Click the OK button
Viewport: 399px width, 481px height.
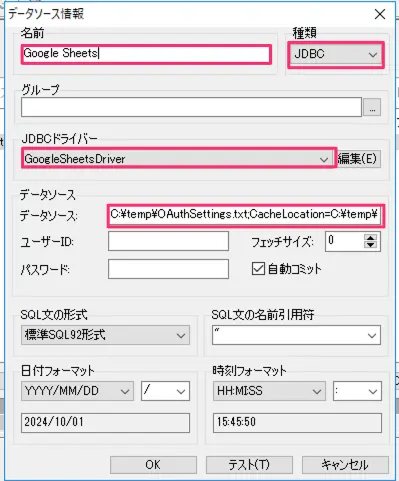tap(153, 465)
